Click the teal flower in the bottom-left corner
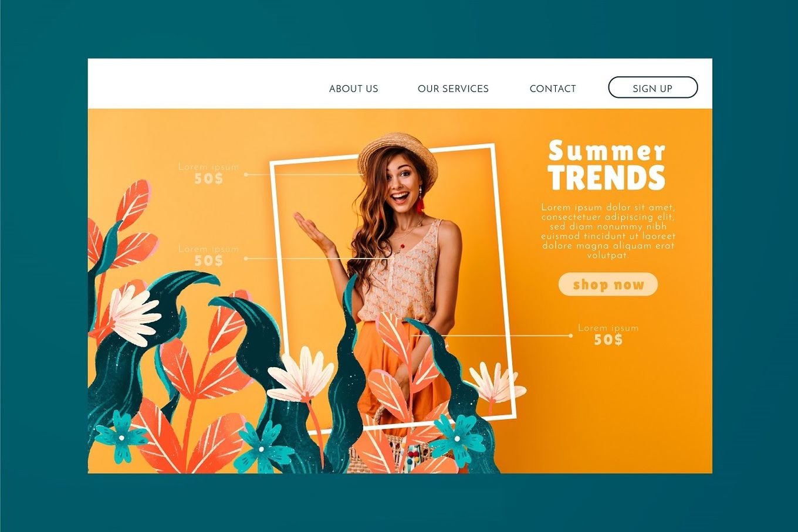This screenshot has width=798, height=532. (121, 436)
